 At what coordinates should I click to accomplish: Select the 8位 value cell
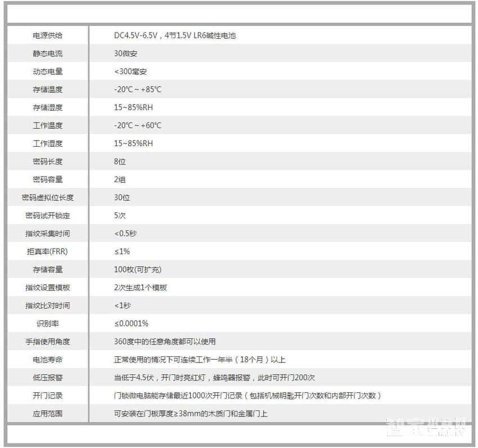coord(119,161)
